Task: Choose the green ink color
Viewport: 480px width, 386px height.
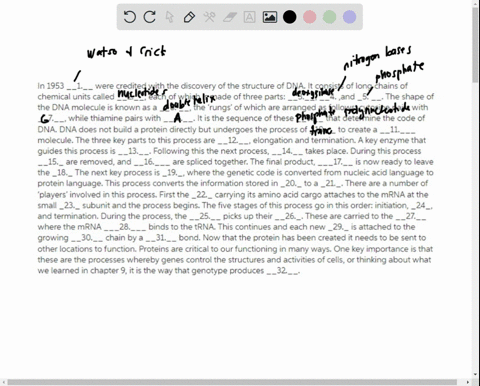Action: point(330,17)
